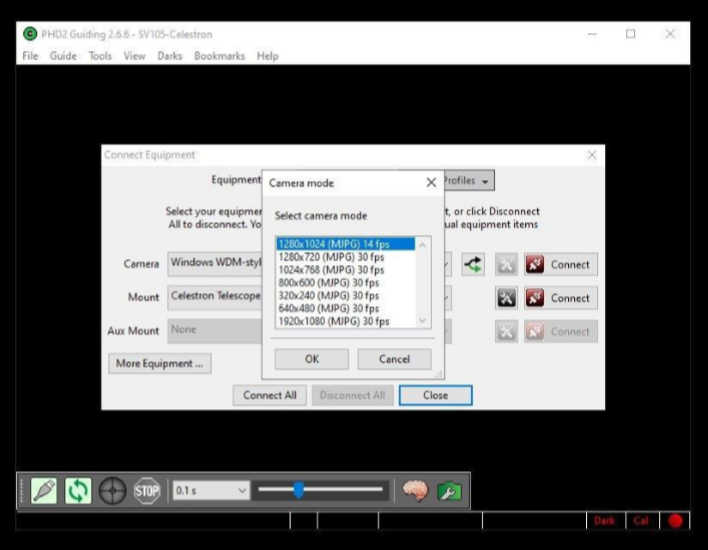This screenshot has height=550, width=708.
Task: Click camera mode list scroll down arrow
Action: (x=423, y=321)
